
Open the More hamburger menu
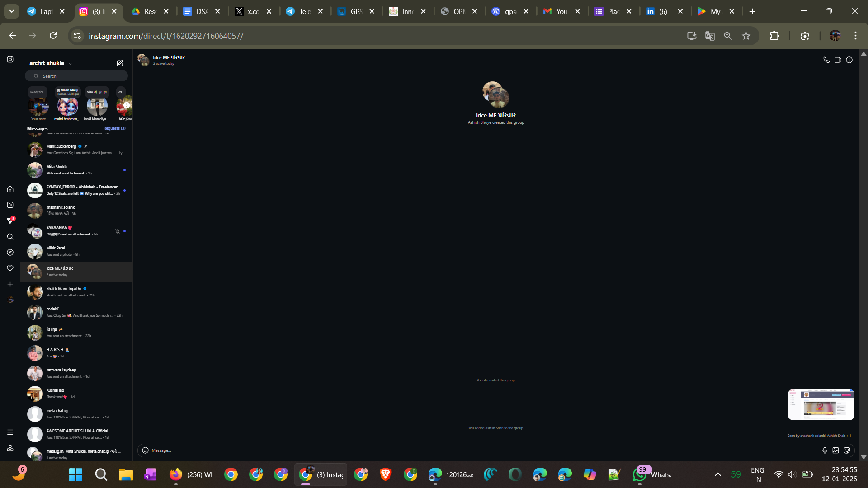pyautogui.click(x=10, y=432)
